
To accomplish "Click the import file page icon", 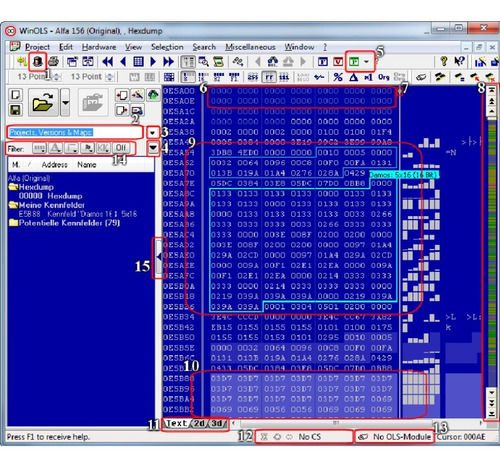I will pyautogui.click(x=122, y=95).
